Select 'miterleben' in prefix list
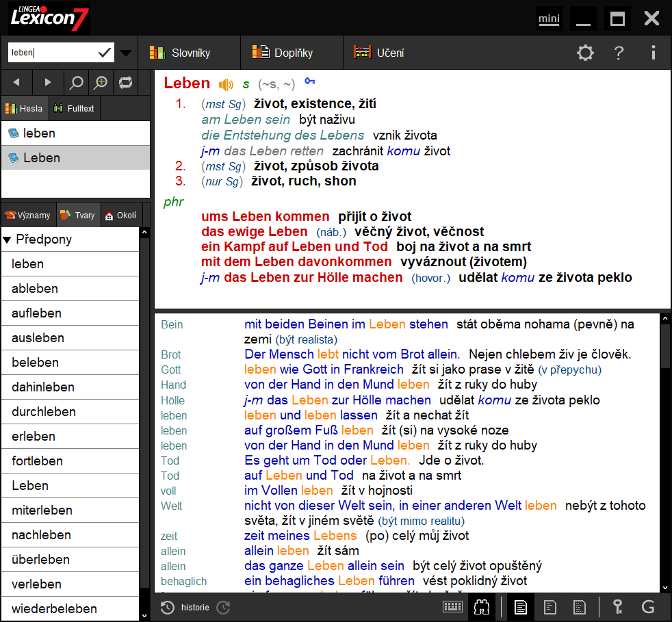Image resolution: width=672 pixels, height=622 pixels. pyautogui.click(x=70, y=510)
